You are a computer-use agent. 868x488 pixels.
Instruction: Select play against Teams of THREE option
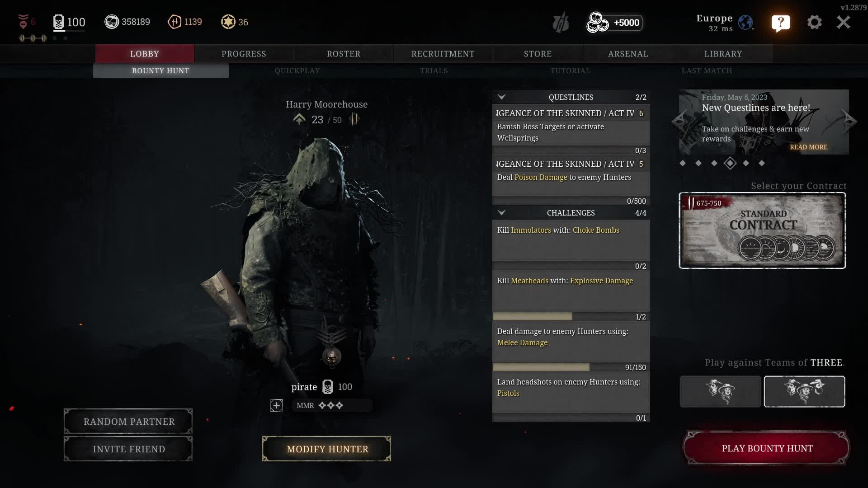point(804,390)
